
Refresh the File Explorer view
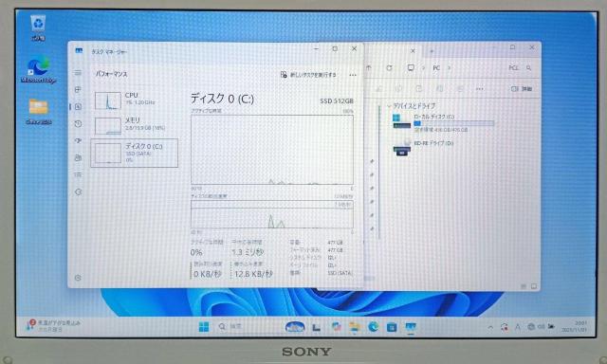pos(389,67)
